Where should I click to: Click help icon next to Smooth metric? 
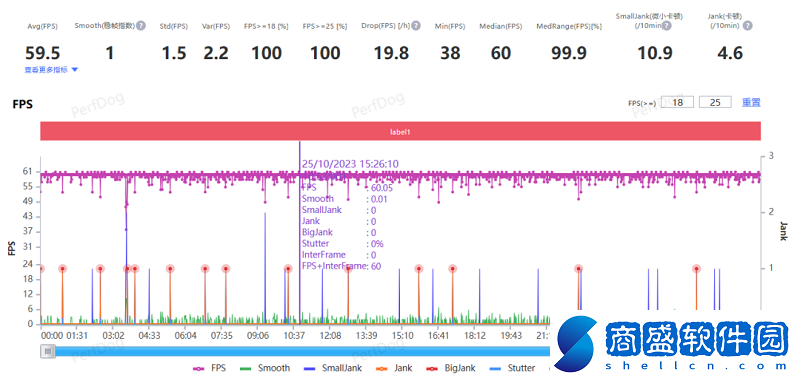(140, 26)
